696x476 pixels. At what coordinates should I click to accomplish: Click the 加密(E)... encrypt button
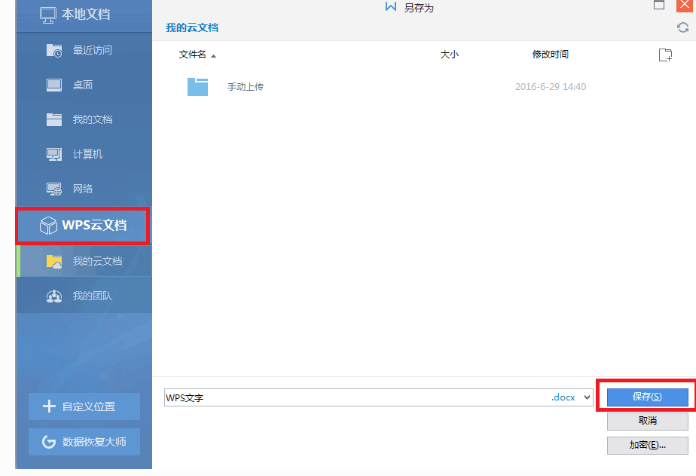pyautogui.click(x=647, y=445)
